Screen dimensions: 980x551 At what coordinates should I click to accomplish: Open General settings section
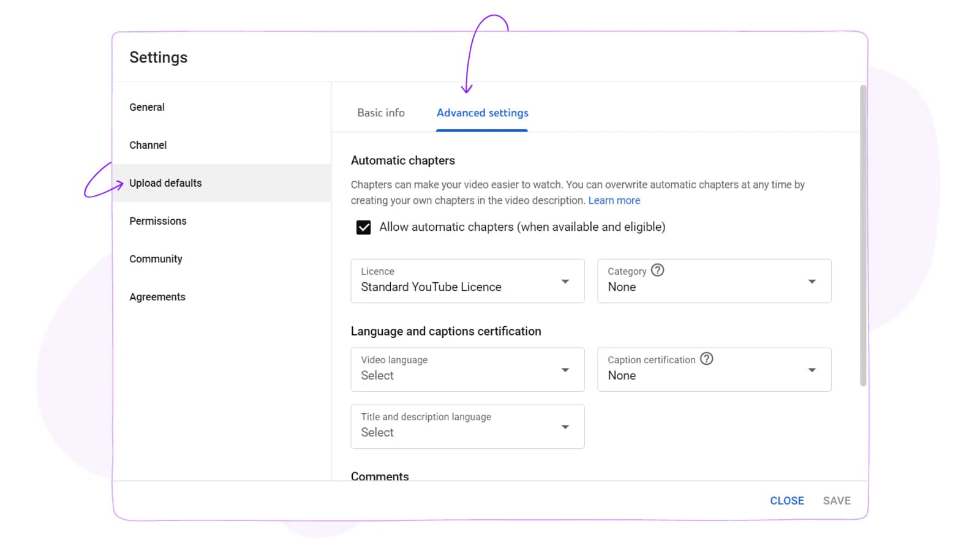coord(222,107)
